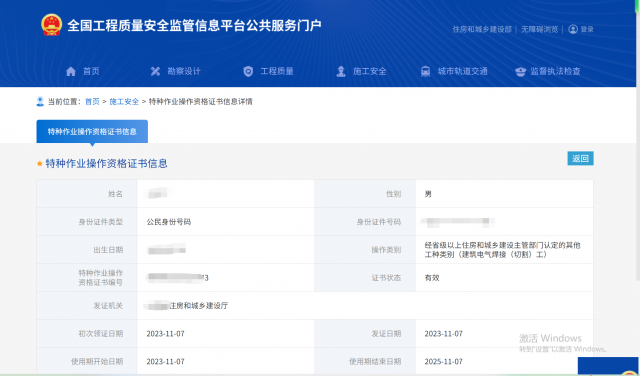
Task: Open the 施工安全 navigation menu
Action: coord(369,71)
